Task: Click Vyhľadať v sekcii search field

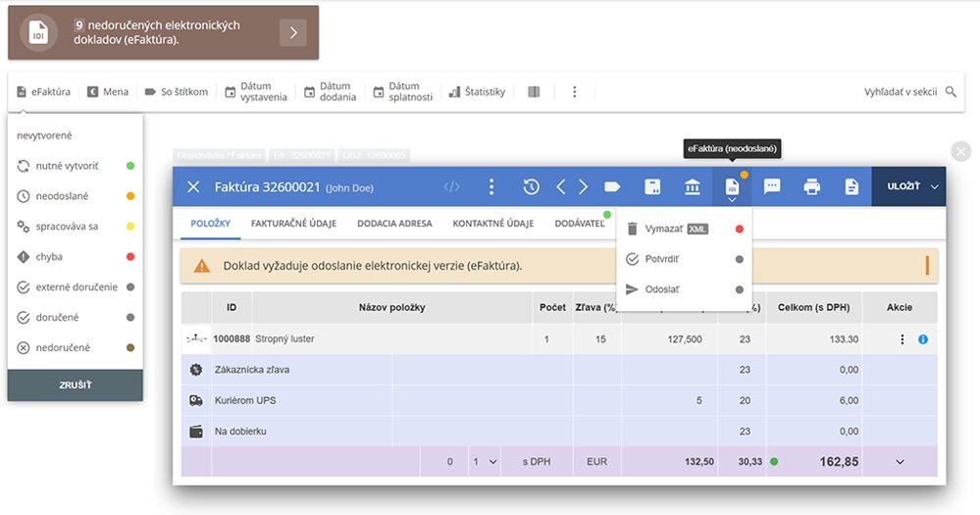Action: click(x=901, y=92)
